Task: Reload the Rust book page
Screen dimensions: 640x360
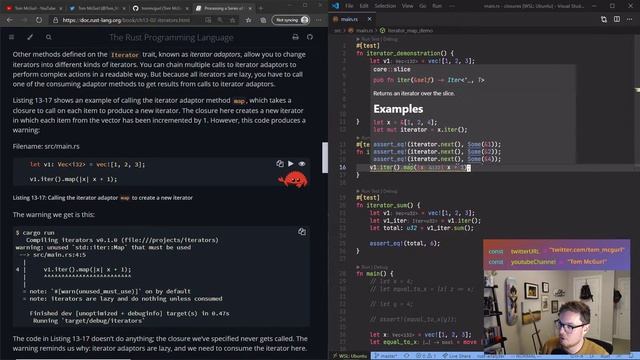Action: [x=39, y=20]
